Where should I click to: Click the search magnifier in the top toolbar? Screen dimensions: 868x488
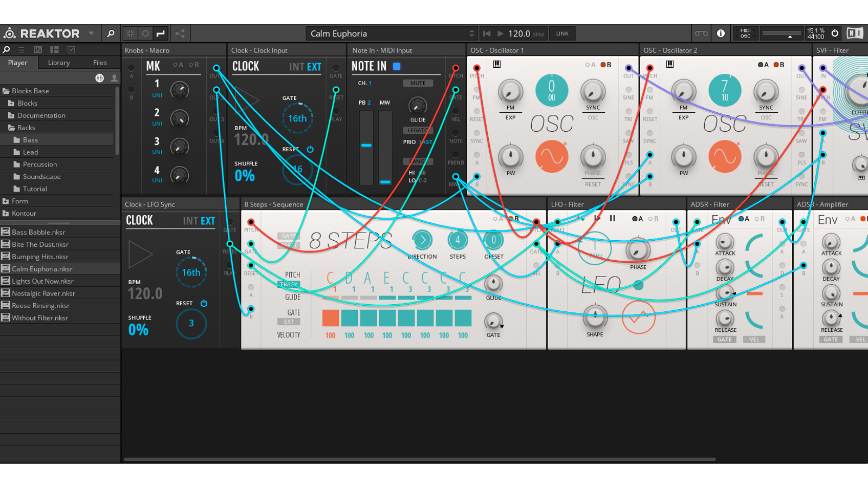click(x=111, y=34)
